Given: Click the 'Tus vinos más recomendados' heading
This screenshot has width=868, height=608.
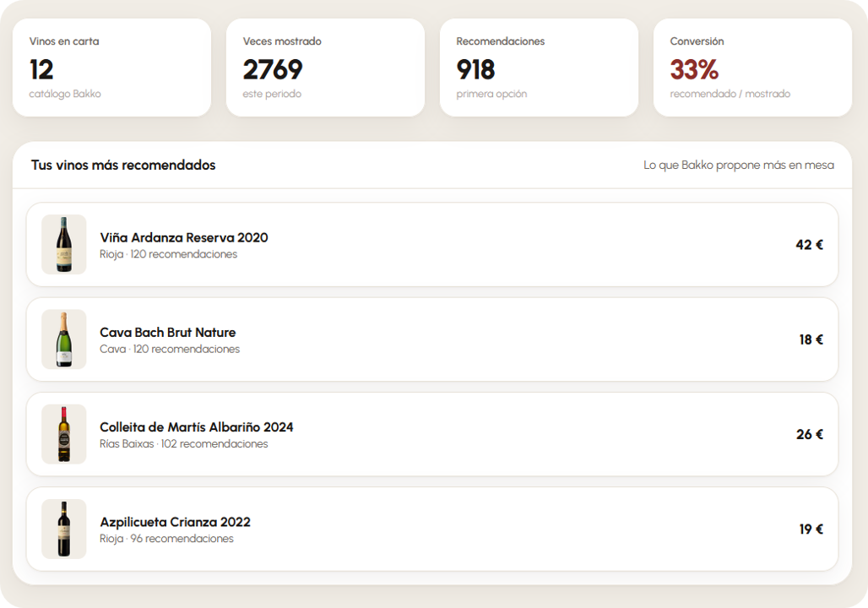Looking at the screenshot, I should [123, 165].
